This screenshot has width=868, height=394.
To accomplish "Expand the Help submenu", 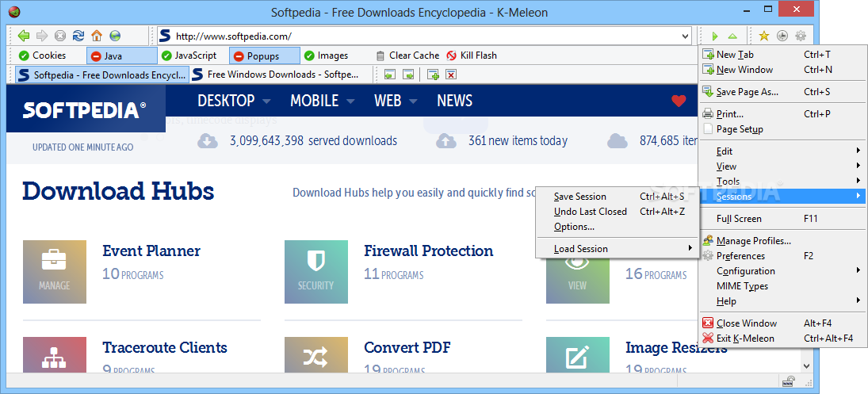I will 783,301.
